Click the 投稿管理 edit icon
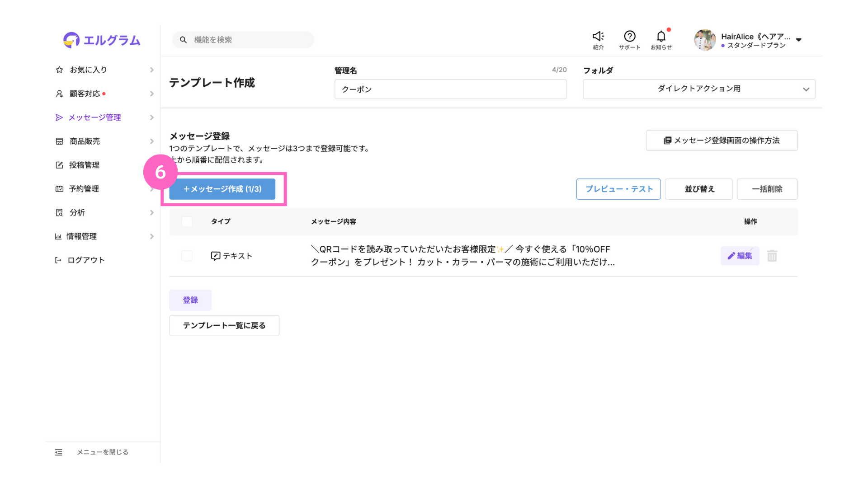This screenshot has width=868, height=488. pyautogui.click(x=59, y=165)
